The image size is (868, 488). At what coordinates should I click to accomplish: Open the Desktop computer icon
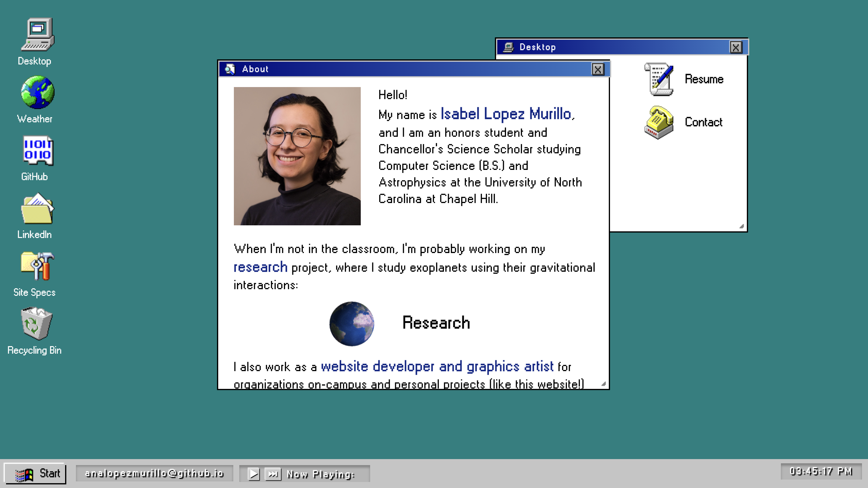37,35
